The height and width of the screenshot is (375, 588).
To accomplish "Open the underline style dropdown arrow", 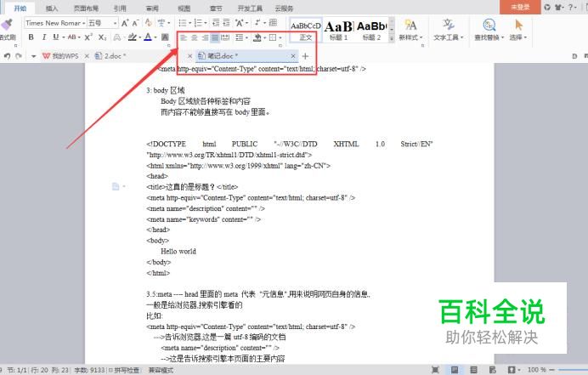I will [x=63, y=37].
